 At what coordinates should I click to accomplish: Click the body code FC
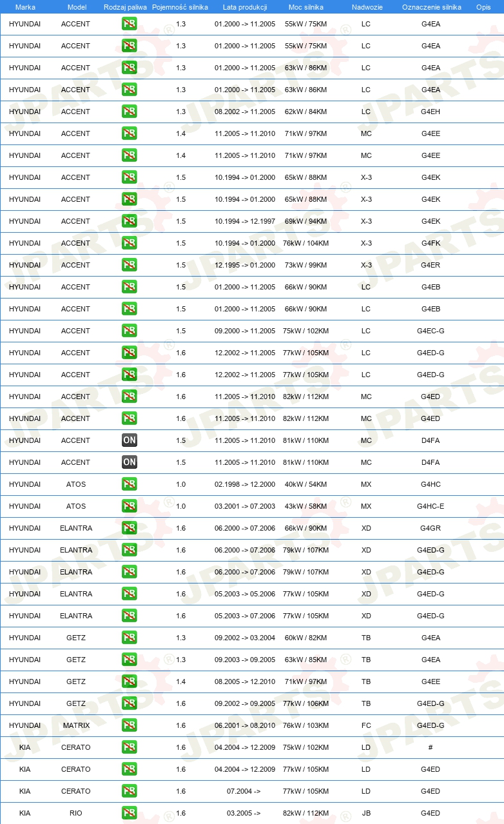(366, 725)
